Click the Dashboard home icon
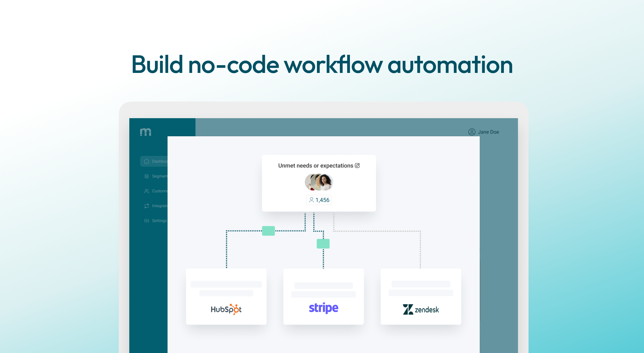Screen dimensions: 644x353 coord(147,161)
